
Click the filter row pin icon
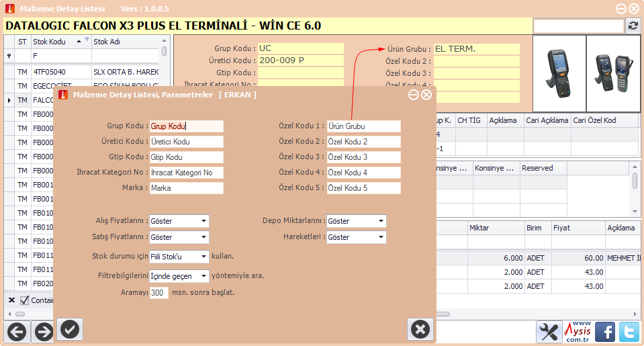9,56
